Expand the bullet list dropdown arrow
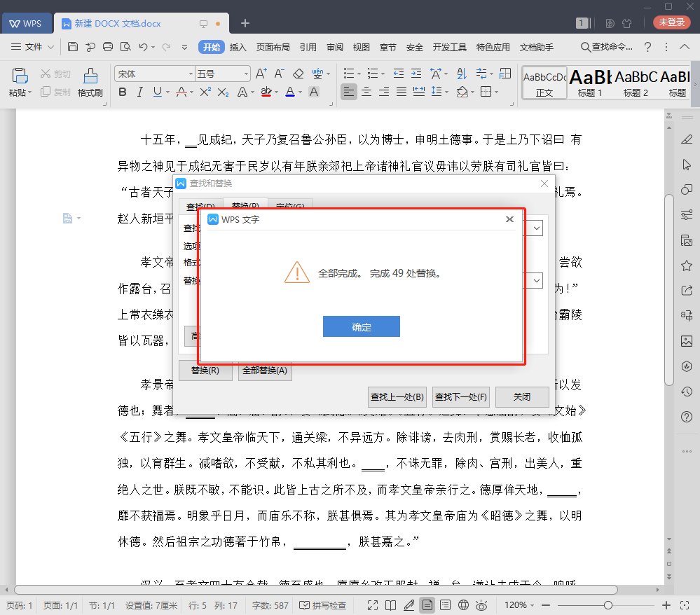 point(358,73)
